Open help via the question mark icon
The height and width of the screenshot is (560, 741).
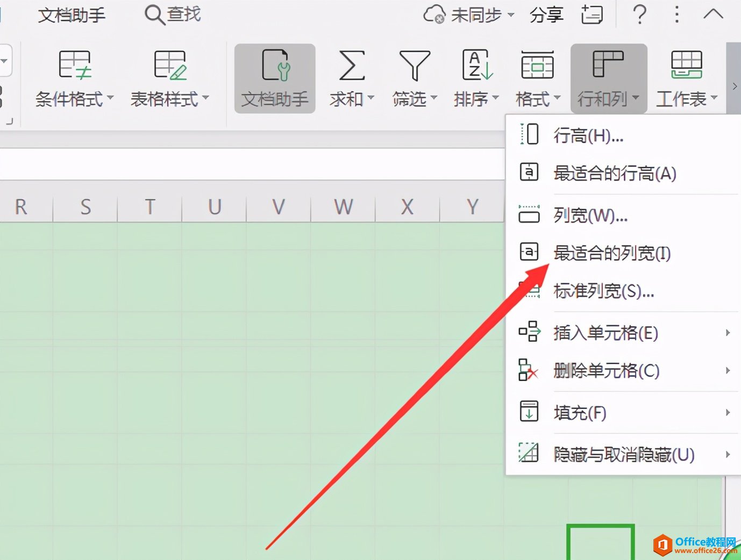(640, 14)
